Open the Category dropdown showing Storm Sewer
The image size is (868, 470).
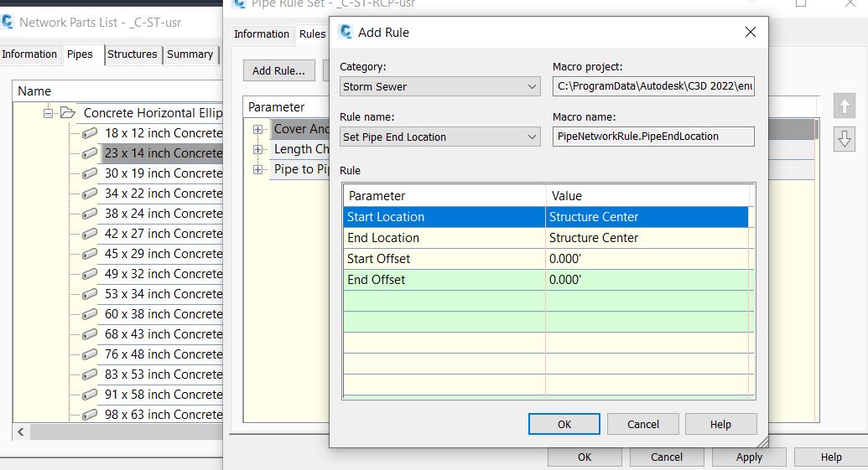tap(440, 87)
